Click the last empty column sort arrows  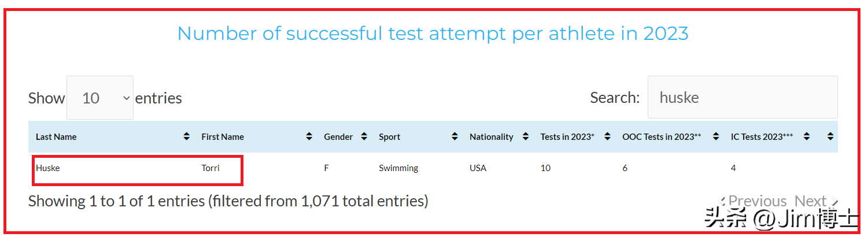point(830,137)
